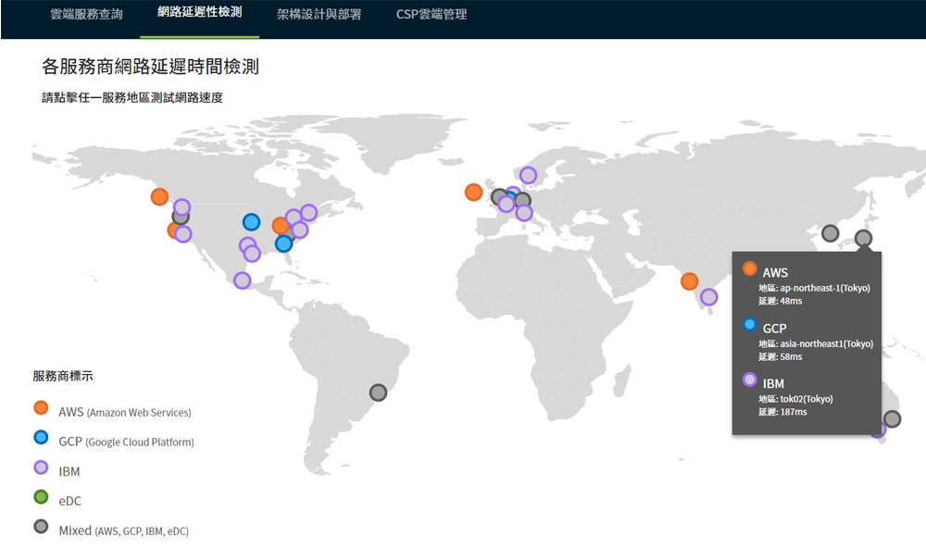This screenshot has width=926, height=560.
Task: Click the tooltip text tok02(Tokyo)
Action: 807,399
